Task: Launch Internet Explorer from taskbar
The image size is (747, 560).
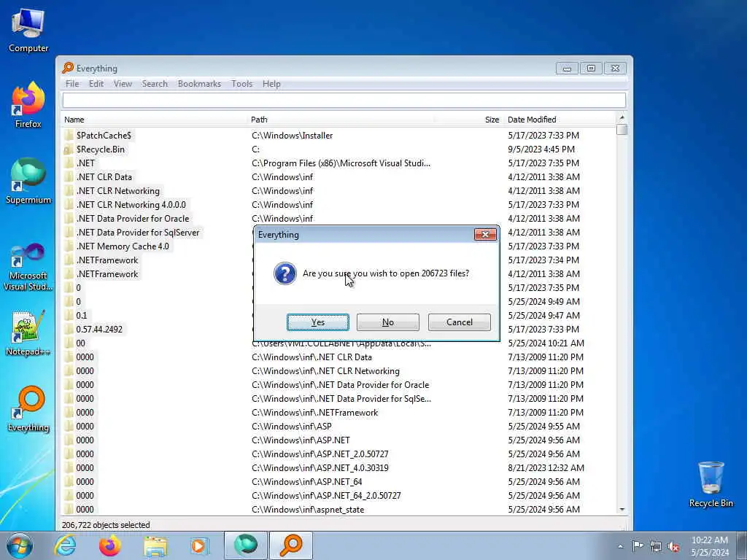Action: (65, 545)
